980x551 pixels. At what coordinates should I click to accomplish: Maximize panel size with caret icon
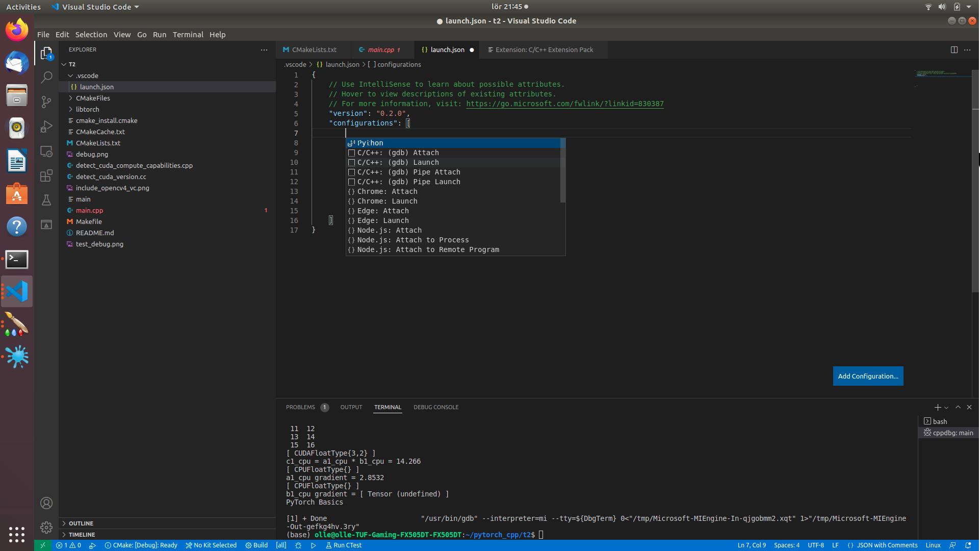[958, 407]
